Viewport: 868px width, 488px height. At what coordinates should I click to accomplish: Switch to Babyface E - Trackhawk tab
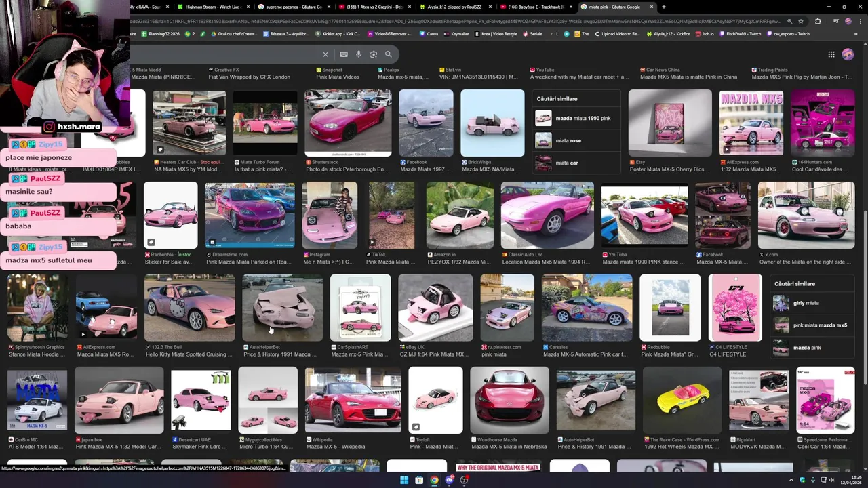click(536, 7)
